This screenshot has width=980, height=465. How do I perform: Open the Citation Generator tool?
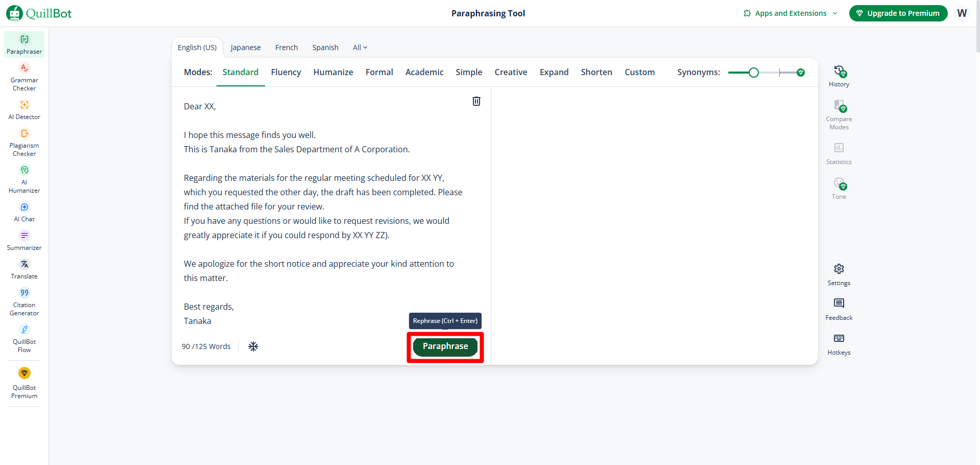(24, 302)
